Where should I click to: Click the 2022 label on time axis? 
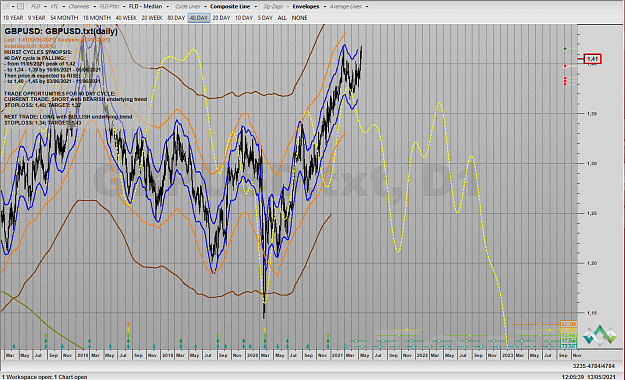[422, 355]
